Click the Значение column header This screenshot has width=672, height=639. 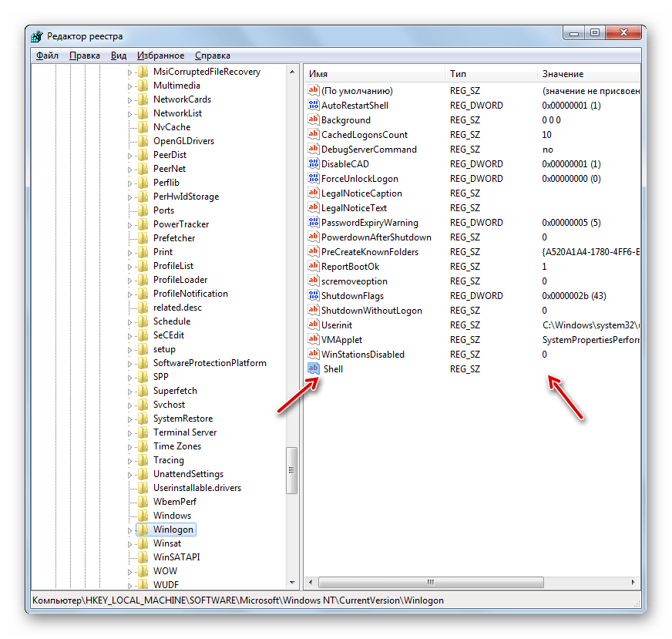point(589,74)
